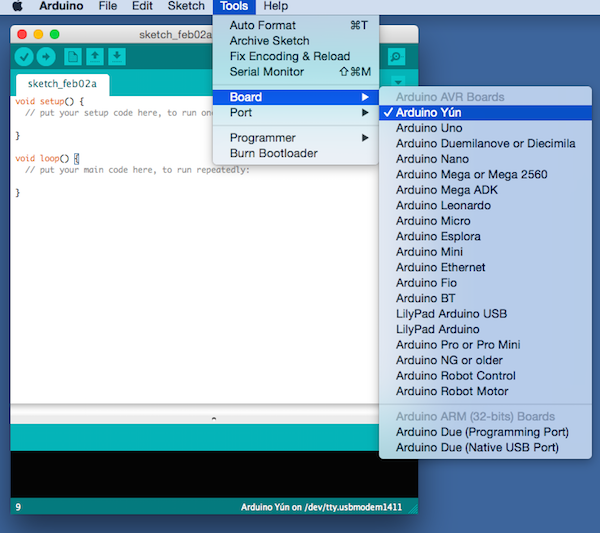600x533 pixels.
Task: Open the File menu
Action: (108, 6)
